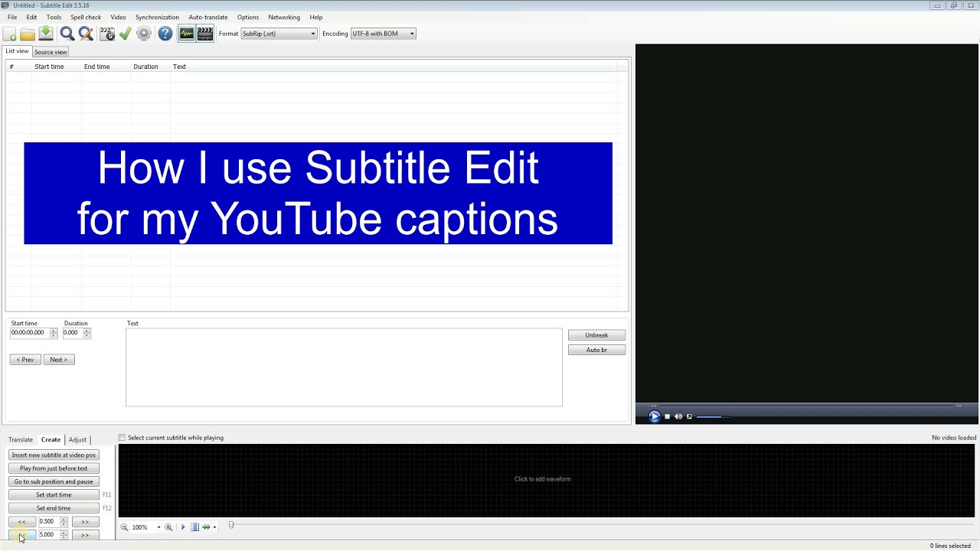Click the < Prev button
The image size is (980, 551).
(x=25, y=360)
